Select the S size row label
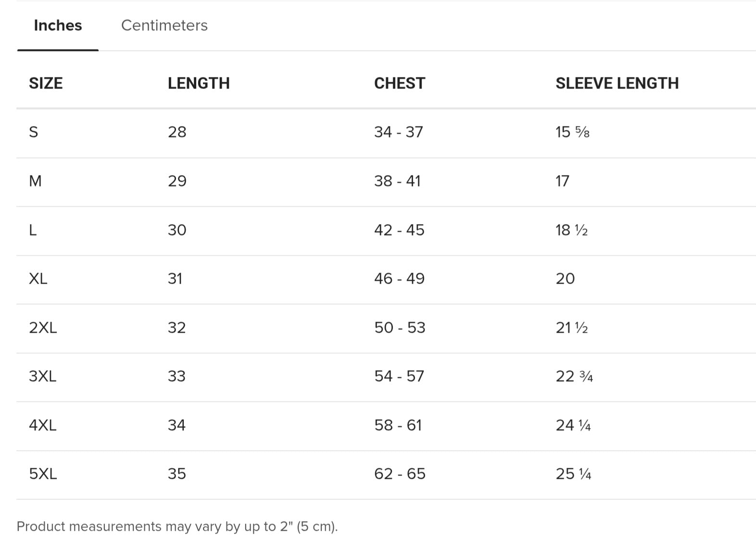Screen dimensions: 756x552 point(33,132)
